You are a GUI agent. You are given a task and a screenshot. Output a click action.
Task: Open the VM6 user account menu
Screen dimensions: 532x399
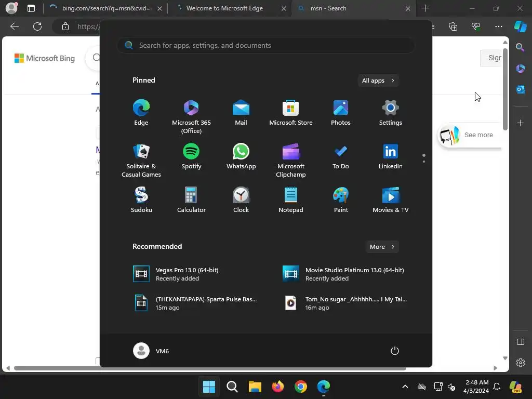tap(151, 351)
